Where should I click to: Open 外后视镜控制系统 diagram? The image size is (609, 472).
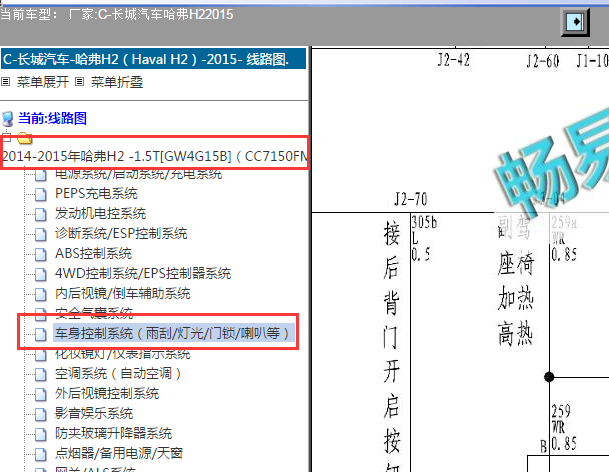click(107, 393)
